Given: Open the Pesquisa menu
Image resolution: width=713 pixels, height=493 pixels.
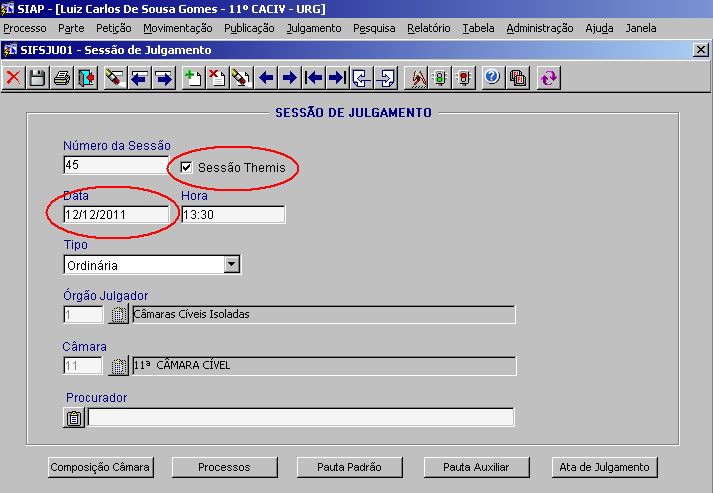Looking at the screenshot, I should pos(374,28).
